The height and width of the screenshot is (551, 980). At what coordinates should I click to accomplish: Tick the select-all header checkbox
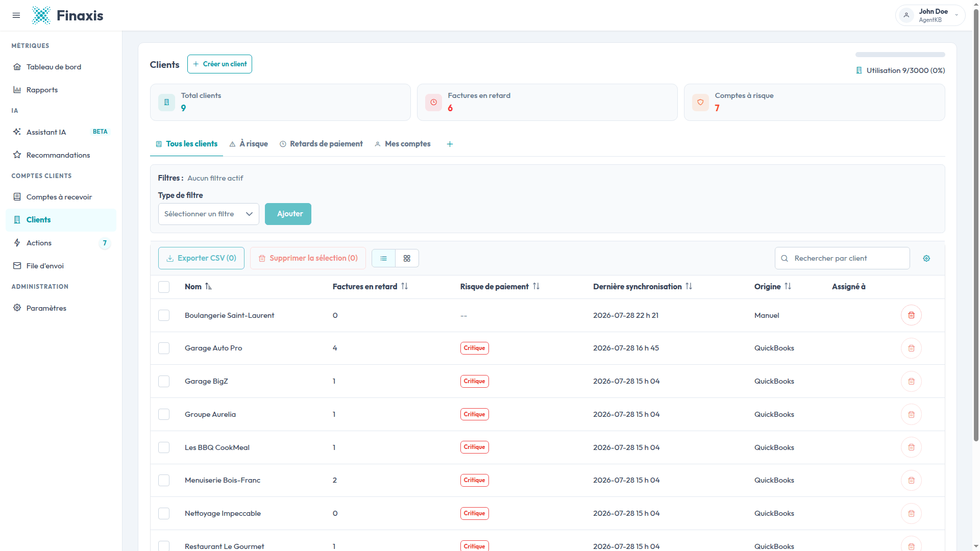164,287
